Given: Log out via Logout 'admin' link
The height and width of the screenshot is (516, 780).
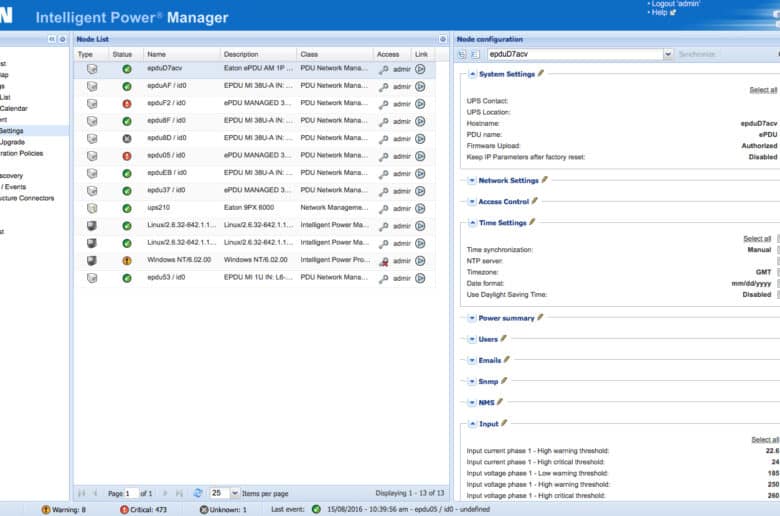Looking at the screenshot, I should [676, 4].
